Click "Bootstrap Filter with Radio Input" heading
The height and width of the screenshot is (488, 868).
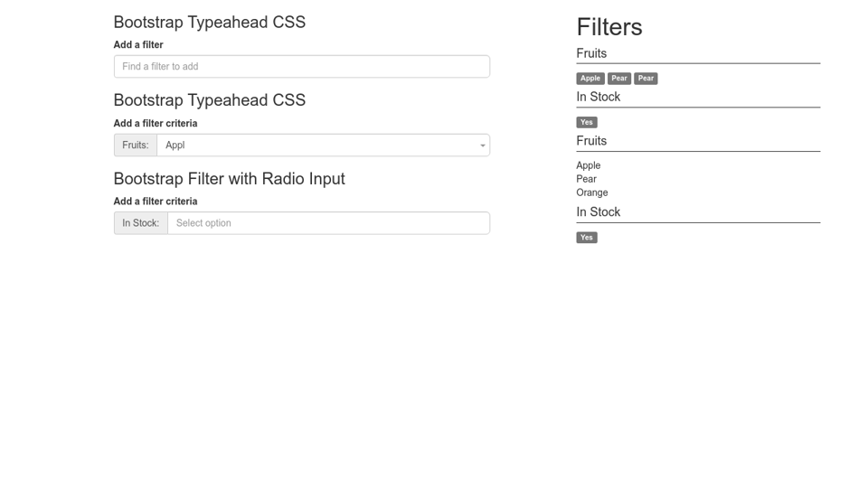pyautogui.click(x=229, y=179)
